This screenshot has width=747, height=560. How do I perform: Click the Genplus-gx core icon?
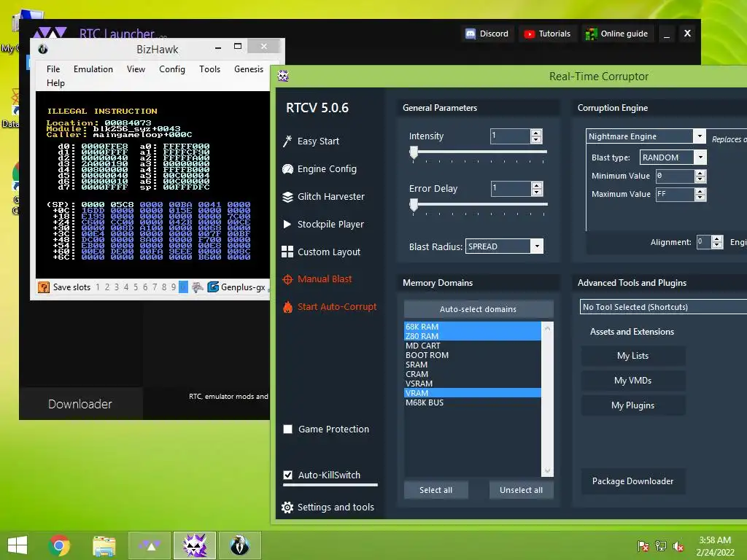click(213, 287)
